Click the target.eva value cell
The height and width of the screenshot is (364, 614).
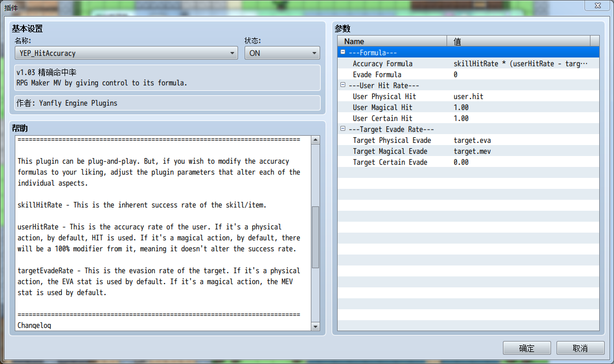472,140
